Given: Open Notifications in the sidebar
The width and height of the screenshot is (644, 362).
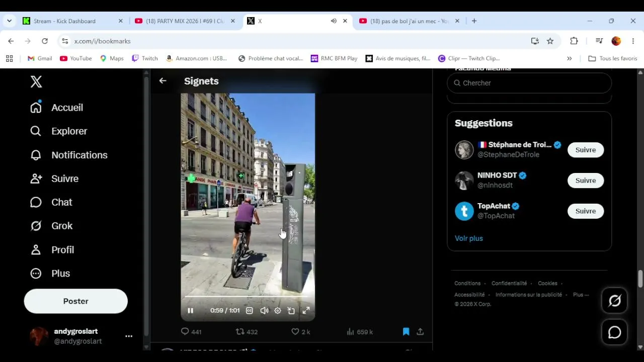Looking at the screenshot, I should 68,155.
